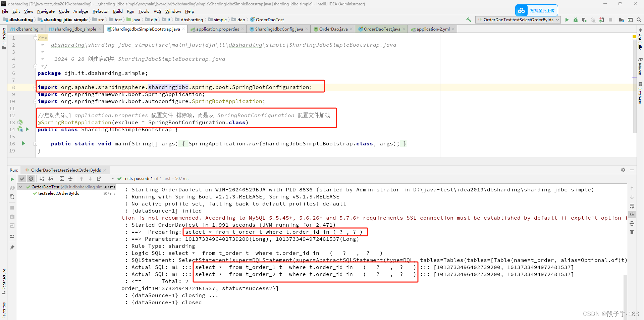Image resolution: width=644 pixels, height=320 pixels.
Task: Expand the folded main method marker
Action: (35, 143)
